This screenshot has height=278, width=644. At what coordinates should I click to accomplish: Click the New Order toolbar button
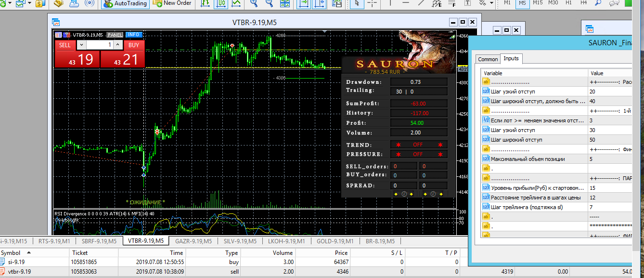(x=172, y=3)
